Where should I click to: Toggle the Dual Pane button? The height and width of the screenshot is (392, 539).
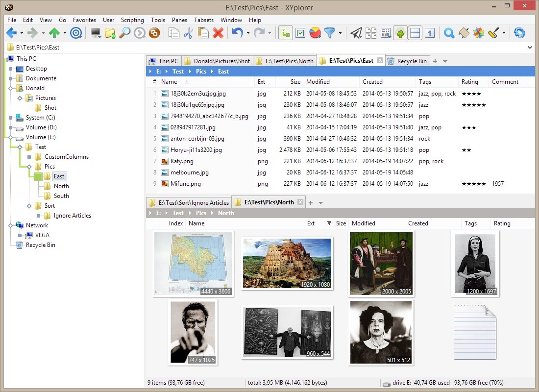pos(415,33)
